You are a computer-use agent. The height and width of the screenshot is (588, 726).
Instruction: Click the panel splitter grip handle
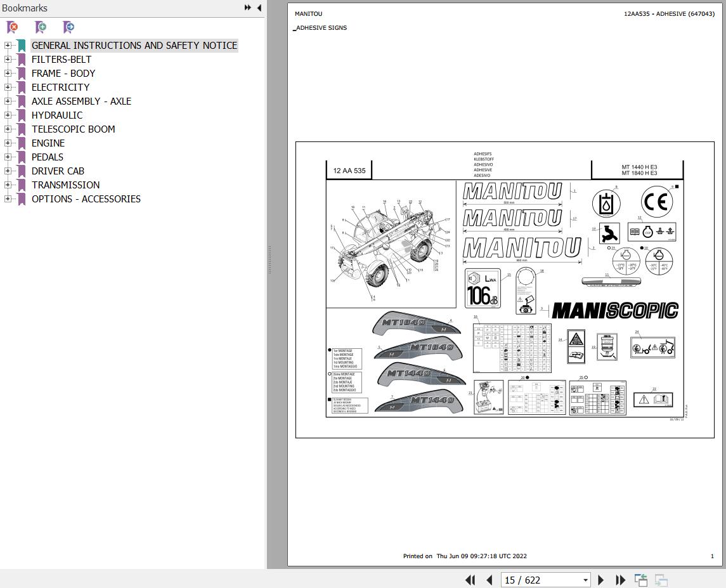pos(269,260)
